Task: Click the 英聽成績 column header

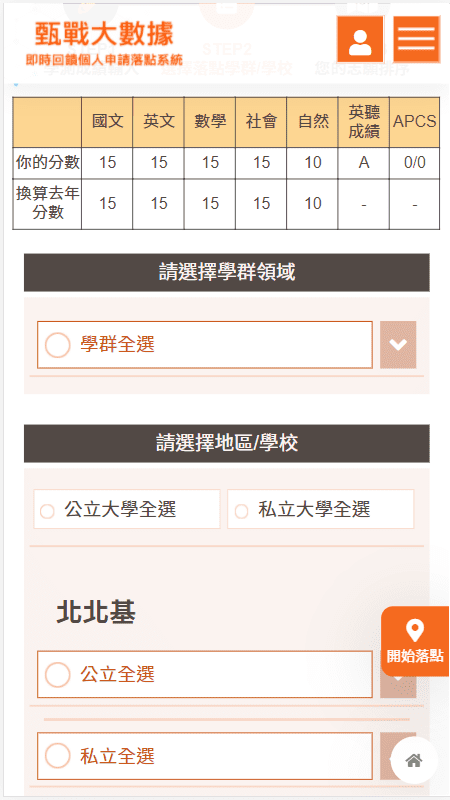Action: [x=364, y=122]
